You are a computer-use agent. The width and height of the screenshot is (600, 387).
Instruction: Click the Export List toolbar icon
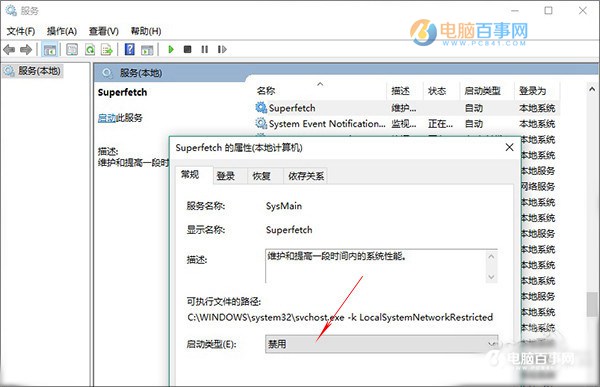click(107, 49)
